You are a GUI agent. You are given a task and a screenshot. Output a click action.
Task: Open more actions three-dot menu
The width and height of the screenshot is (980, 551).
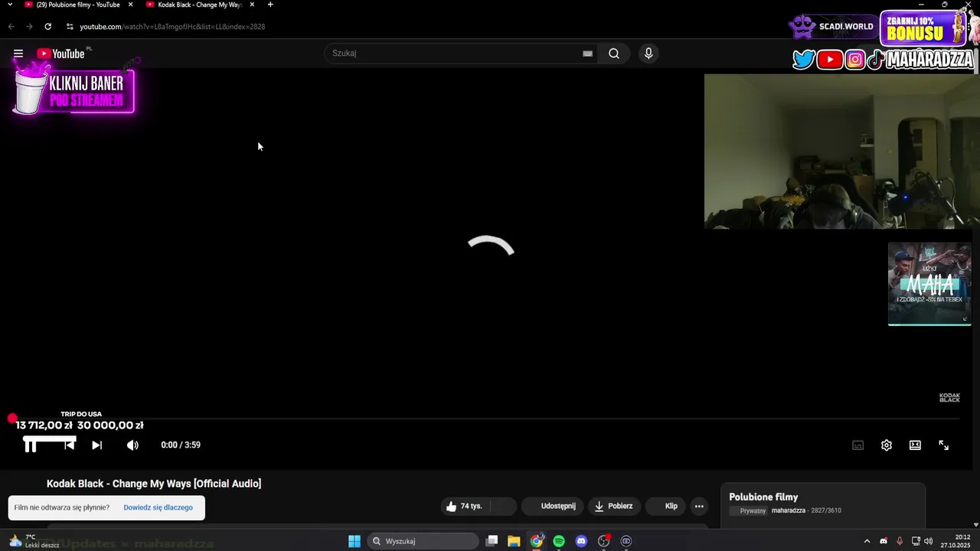tap(699, 506)
